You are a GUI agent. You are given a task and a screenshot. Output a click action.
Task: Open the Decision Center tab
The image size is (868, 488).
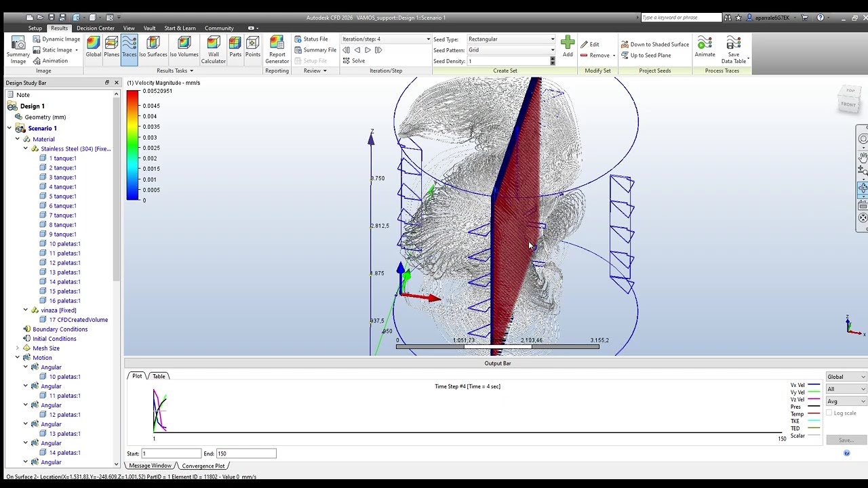pyautogui.click(x=96, y=28)
